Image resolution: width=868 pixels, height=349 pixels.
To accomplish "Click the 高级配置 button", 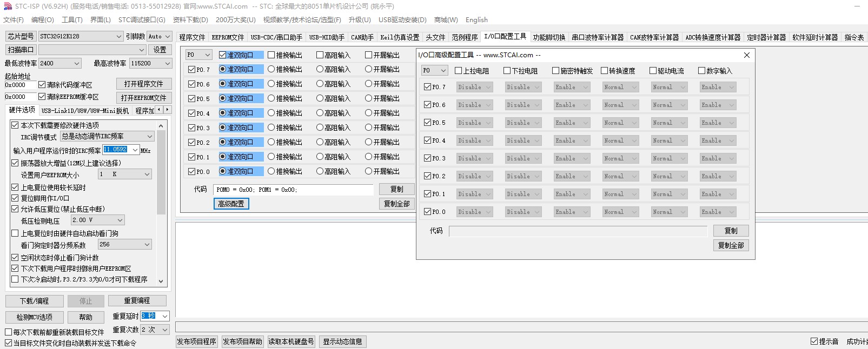I will 231,204.
